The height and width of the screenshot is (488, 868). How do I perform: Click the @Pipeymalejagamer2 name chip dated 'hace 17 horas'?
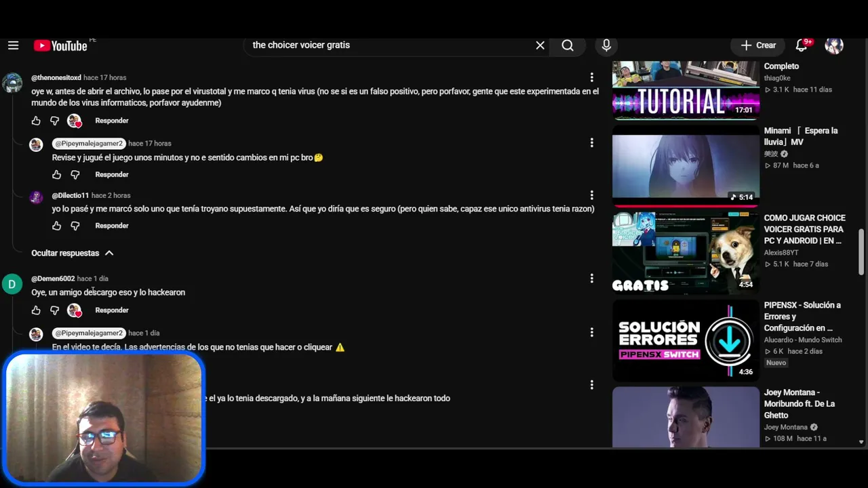pyautogui.click(x=89, y=144)
